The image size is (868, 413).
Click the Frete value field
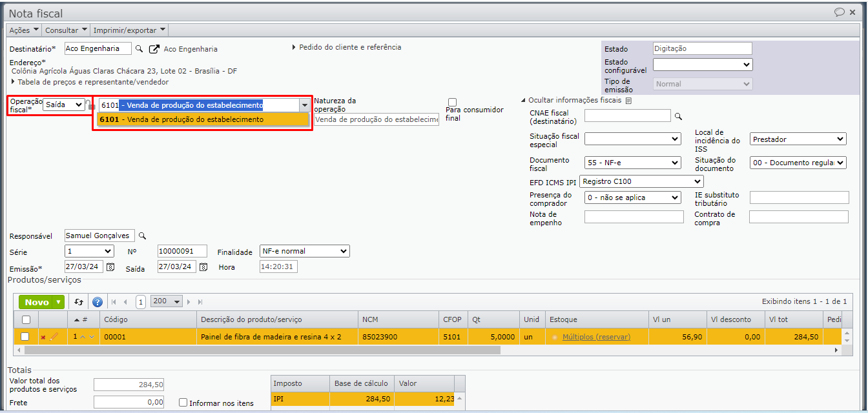click(129, 402)
